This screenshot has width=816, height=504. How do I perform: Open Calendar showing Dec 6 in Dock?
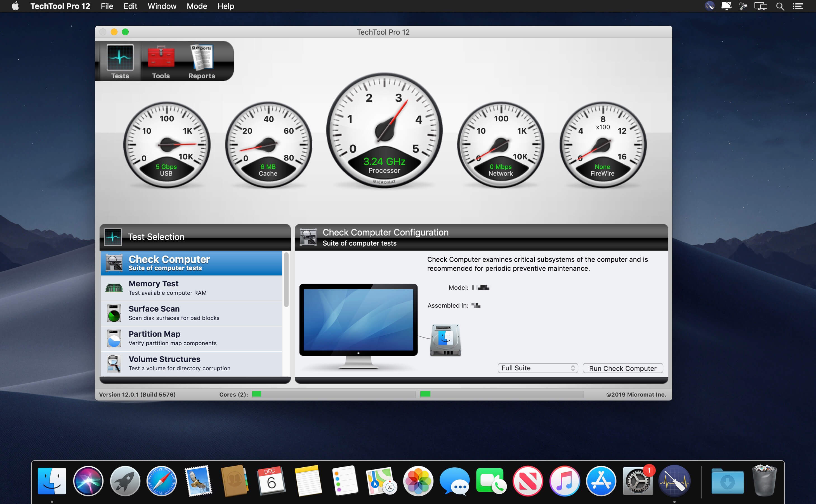point(271,481)
